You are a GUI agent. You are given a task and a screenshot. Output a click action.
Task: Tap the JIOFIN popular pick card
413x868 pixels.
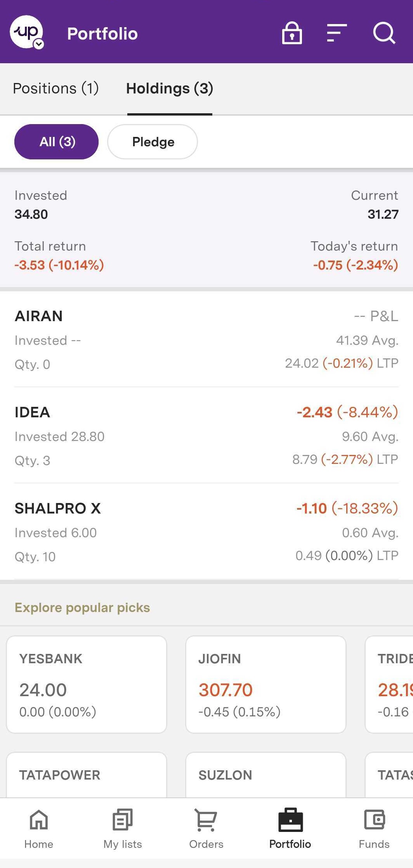pos(266,684)
